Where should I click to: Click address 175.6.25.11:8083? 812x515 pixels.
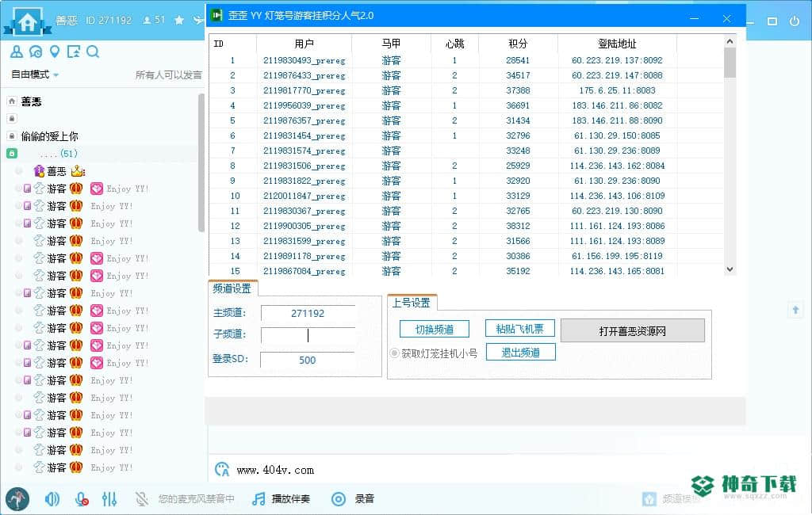coord(617,90)
